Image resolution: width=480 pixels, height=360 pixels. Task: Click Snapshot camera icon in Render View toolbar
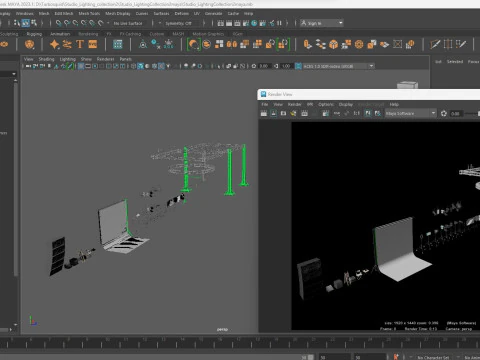[x=283, y=113]
